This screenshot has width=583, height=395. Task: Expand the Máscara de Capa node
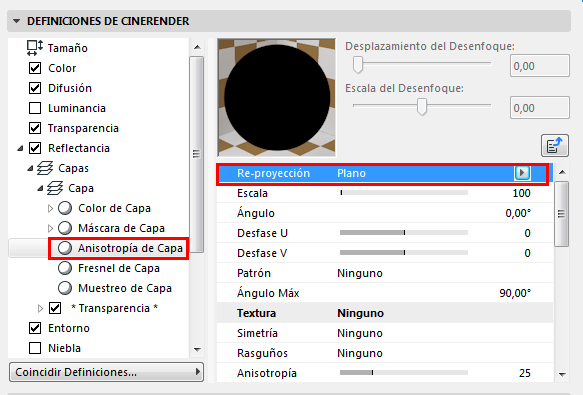coord(51,228)
